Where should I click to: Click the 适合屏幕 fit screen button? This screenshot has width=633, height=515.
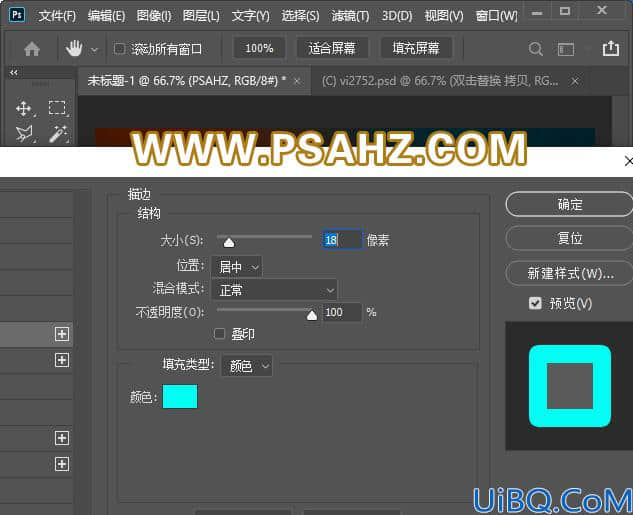click(x=332, y=48)
